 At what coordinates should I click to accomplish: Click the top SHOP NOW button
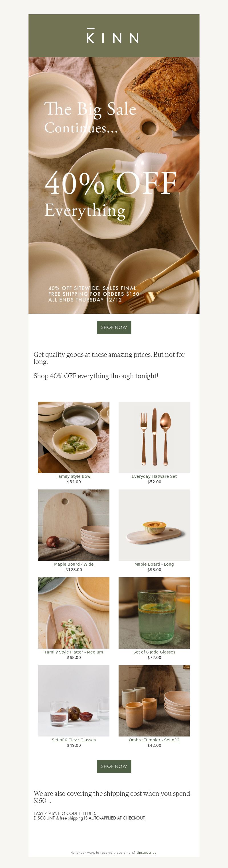[114, 327]
